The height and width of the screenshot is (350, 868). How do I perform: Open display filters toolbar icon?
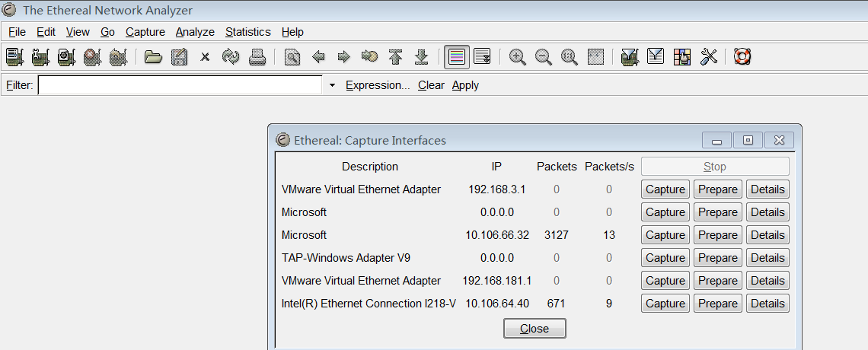click(x=656, y=57)
